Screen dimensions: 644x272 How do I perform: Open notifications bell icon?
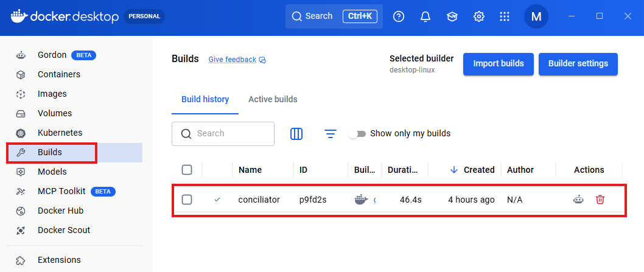click(425, 16)
